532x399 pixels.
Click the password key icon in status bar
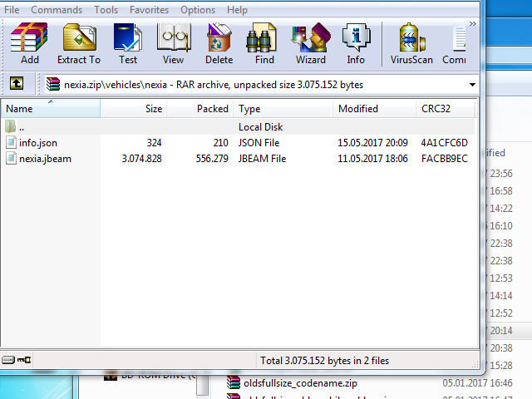24,360
